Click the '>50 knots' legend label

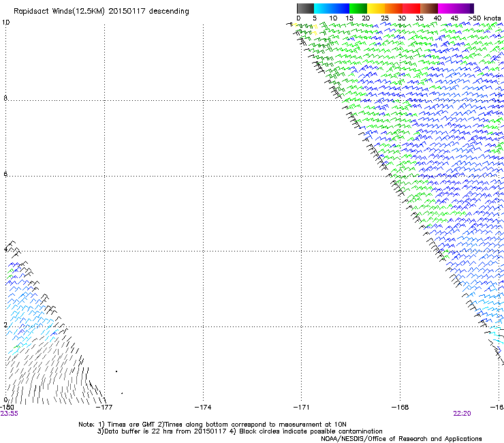point(484,18)
